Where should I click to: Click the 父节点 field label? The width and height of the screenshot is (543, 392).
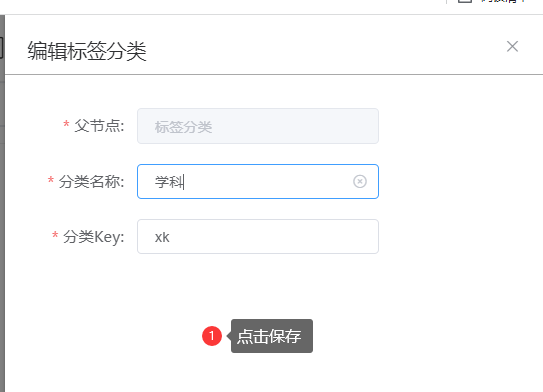(99, 126)
